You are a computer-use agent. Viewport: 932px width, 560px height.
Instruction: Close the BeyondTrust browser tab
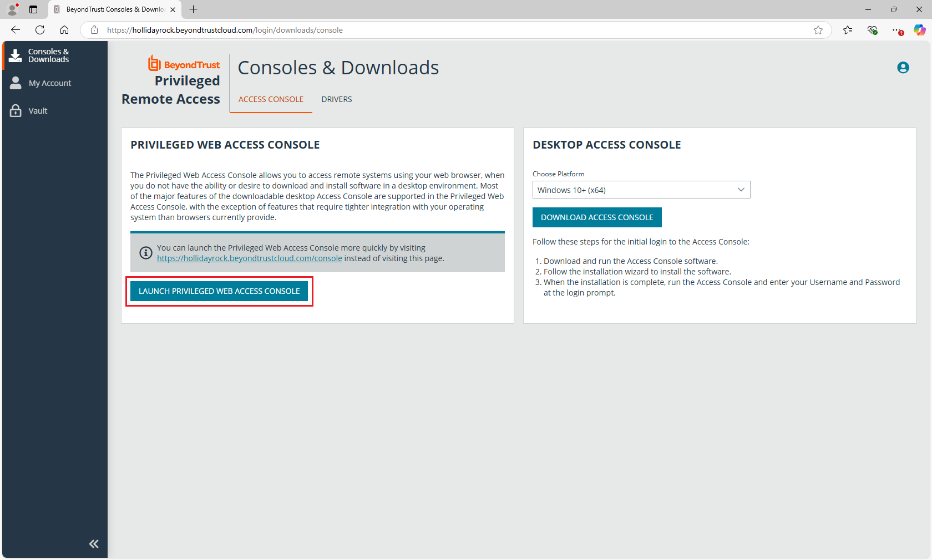pyautogui.click(x=173, y=9)
